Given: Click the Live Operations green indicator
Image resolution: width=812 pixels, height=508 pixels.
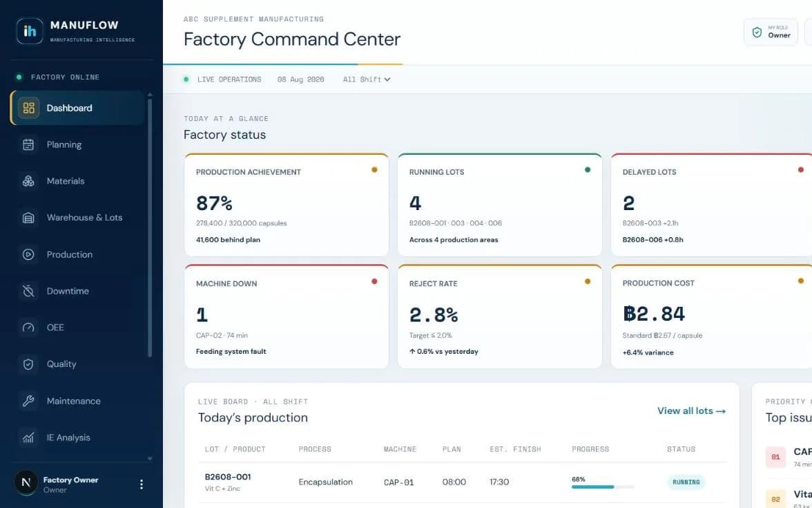Looking at the screenshot, I should pos(186,79).
